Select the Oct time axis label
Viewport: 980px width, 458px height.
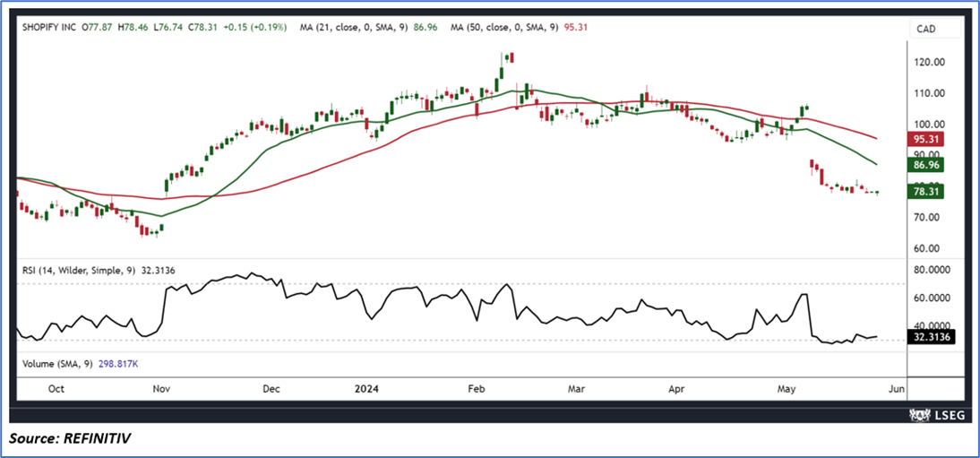56,389
